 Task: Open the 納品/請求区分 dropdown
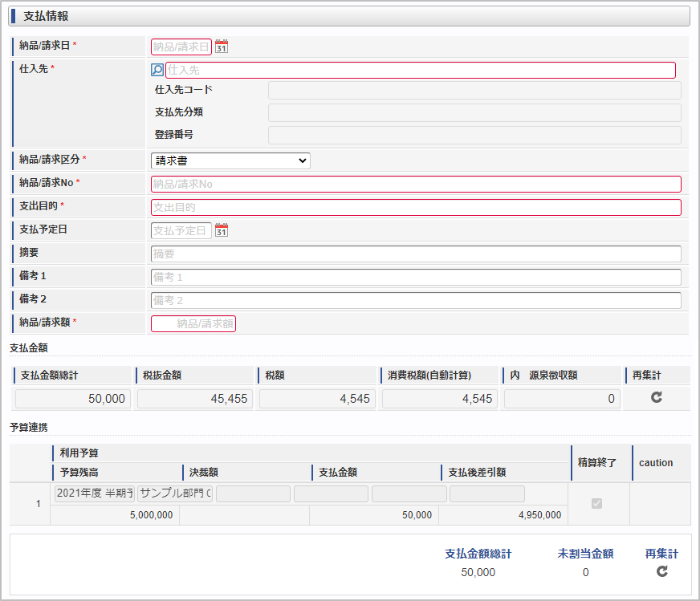[x=230, y=160]
